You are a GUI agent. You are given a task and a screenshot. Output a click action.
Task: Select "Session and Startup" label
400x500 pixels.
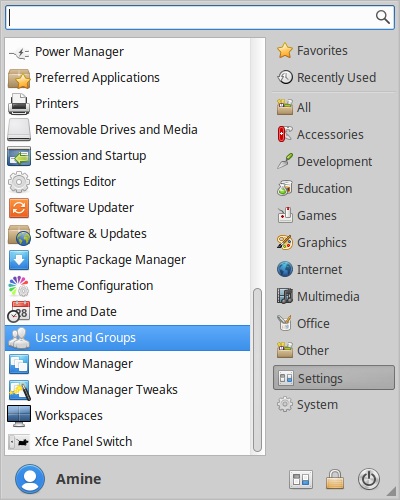click(91, 156)
